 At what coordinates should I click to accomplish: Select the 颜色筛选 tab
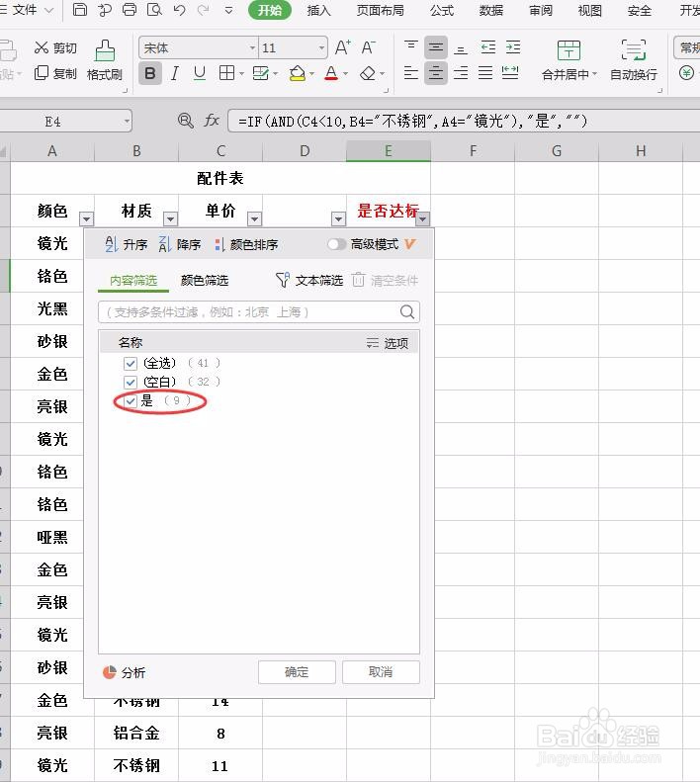click(x=205, y=281)
